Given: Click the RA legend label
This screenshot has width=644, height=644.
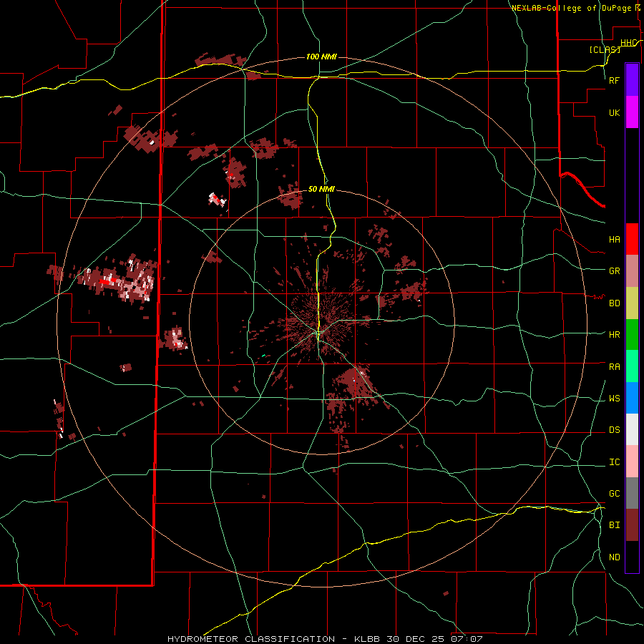Looking at the screenshot, I should [x=614, y=366].
